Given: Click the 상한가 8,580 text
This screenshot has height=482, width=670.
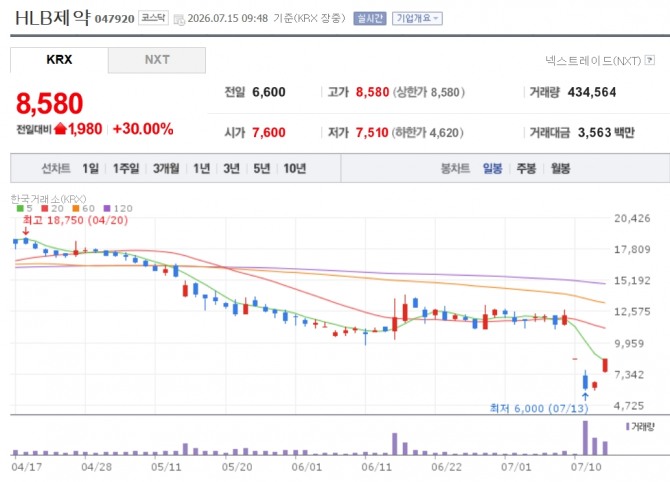Looking at the screenshot, I should 429,92.
